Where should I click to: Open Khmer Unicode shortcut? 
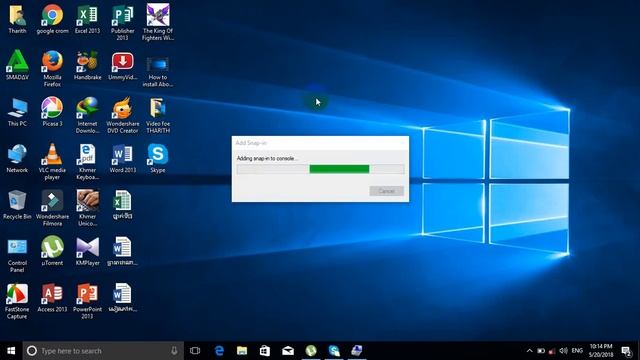(87, 208)
